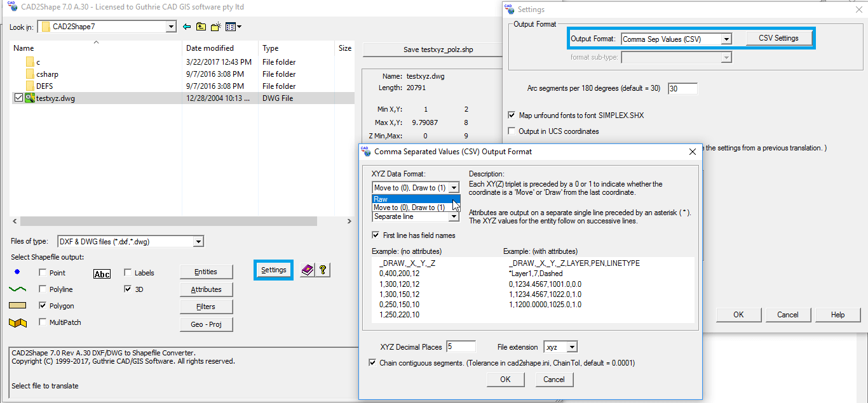868x403 pixels.
Task: Click the file list scroll right arrow
Action: click(x=349, y=221)
